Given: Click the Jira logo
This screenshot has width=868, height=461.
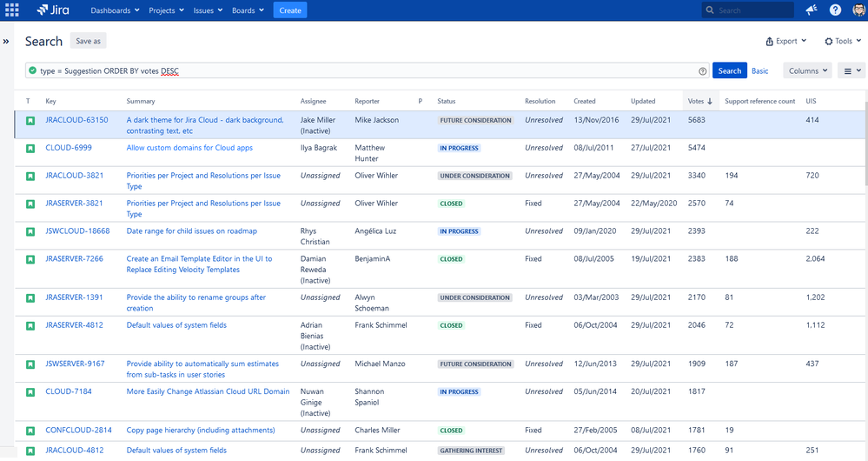Looking at the screenshot, I should coord(56,10).
